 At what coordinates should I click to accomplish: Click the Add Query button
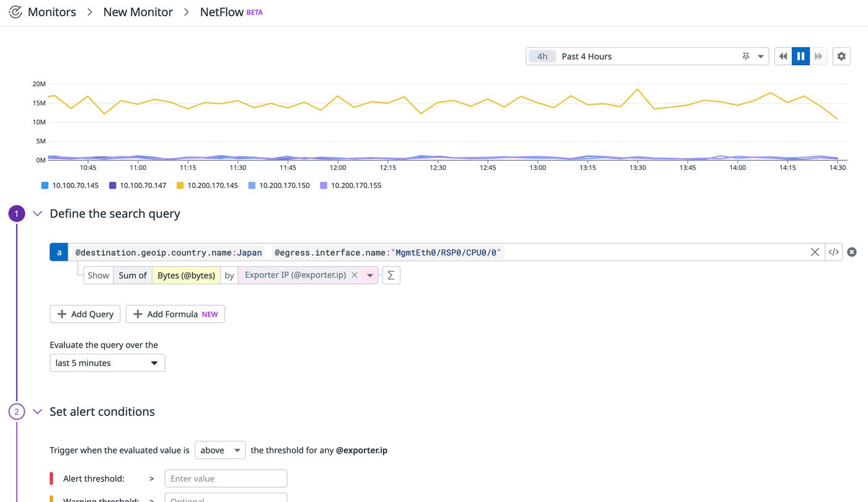84,314
